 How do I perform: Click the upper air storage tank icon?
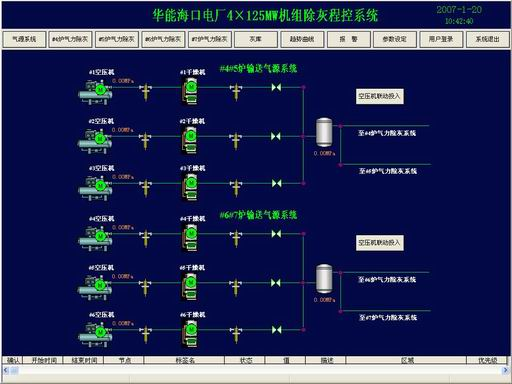point(324,132)
